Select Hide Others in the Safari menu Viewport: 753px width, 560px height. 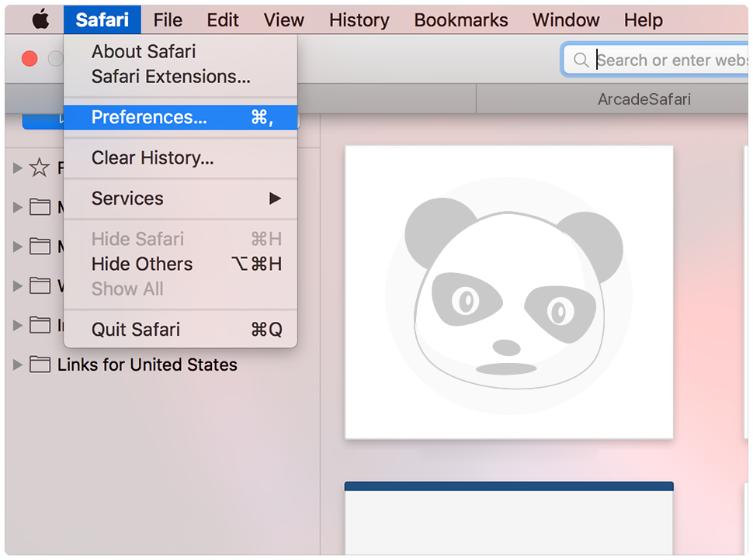coord(181,264)
